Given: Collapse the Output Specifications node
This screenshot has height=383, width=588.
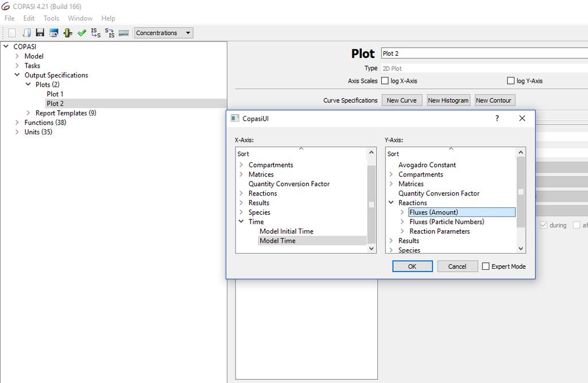Looking at the screenshot, I should pyautogui.click(x=17, y=75).
